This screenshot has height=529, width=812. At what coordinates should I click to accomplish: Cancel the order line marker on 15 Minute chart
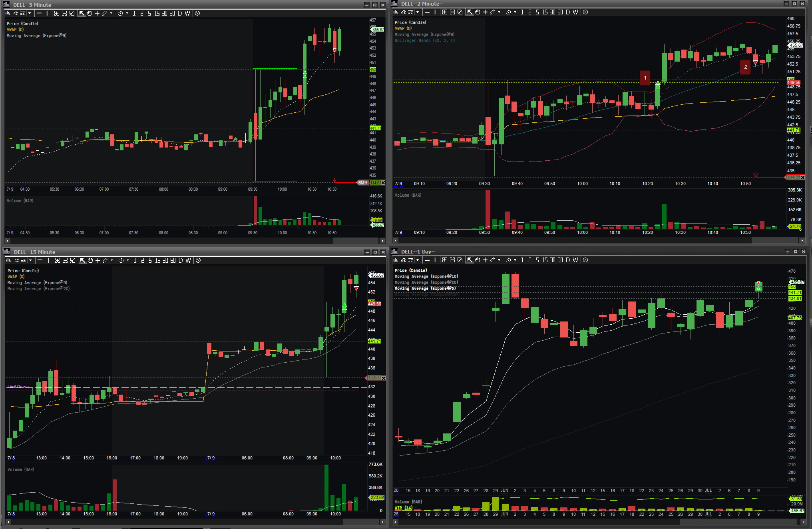(x=384, y=378)
